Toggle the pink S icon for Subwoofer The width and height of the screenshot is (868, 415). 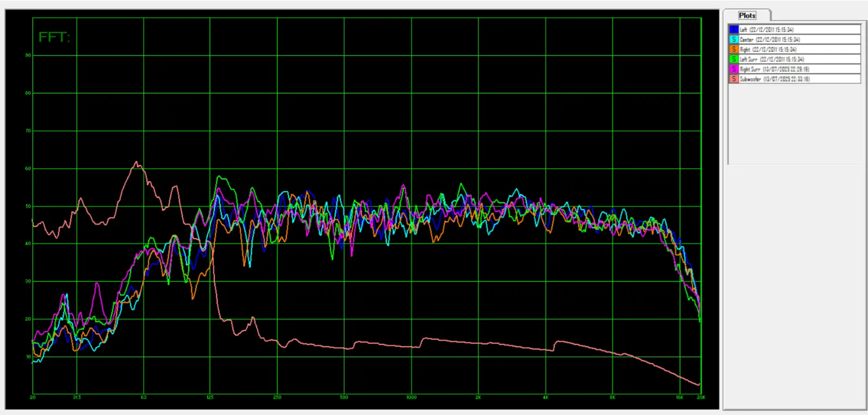(x=733, y=79)
